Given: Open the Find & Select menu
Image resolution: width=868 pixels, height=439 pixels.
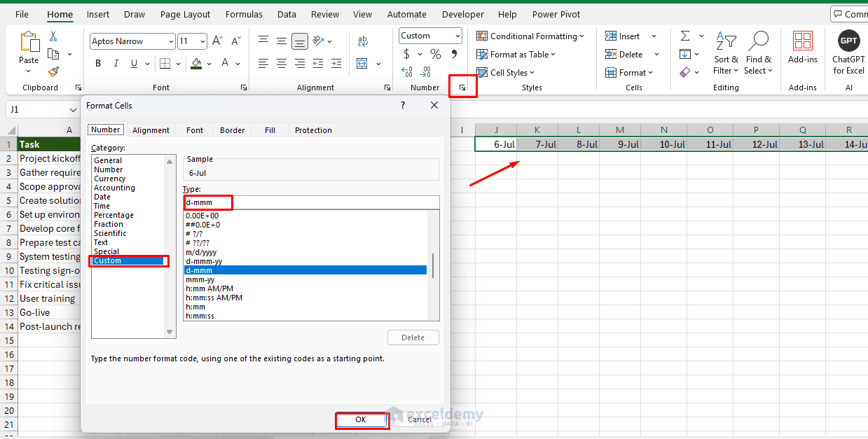Looking at the screenshot, I should 759,53.
